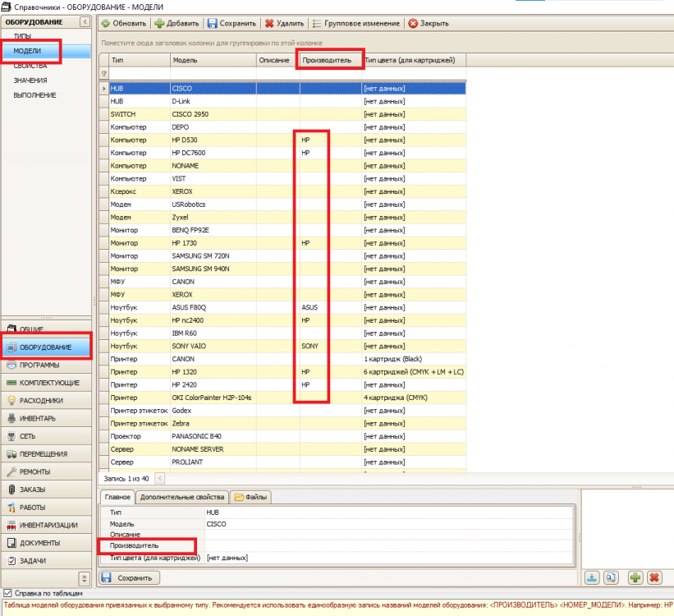674x616 pixels.
Task: Close the directory with Закрыть
Action: (x=429, y=23)
